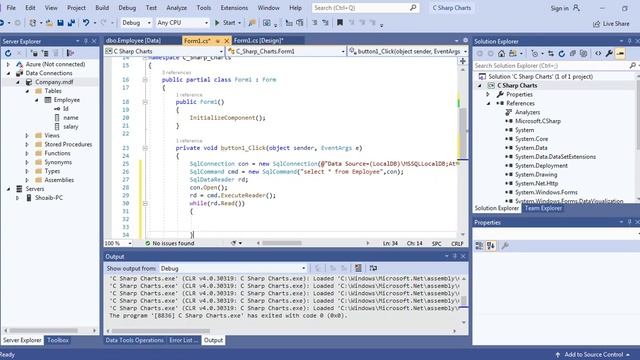The width and height of the screenshot is (640, 360).
Task: Click the No issues found indicator
Action: 169,243
